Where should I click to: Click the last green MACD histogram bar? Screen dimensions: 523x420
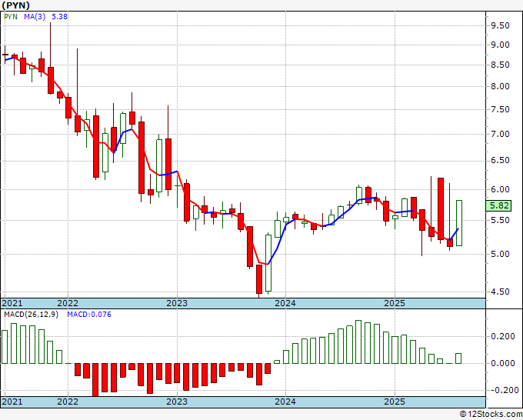tap(458, 358)
